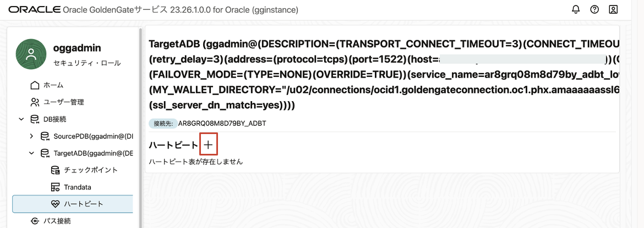The width and height of the screenshot is (644, 228).
Task: Click the user management people icon
Action: tap(35, 102)
